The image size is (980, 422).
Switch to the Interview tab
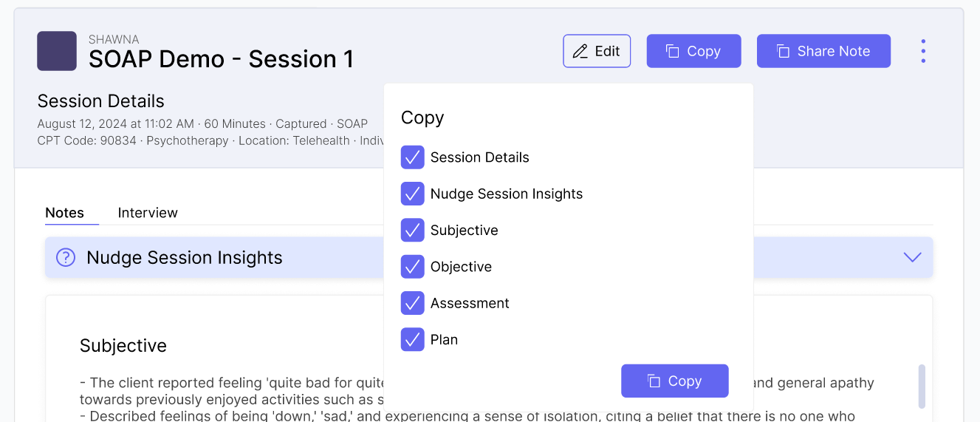click(x=148, y=213)
